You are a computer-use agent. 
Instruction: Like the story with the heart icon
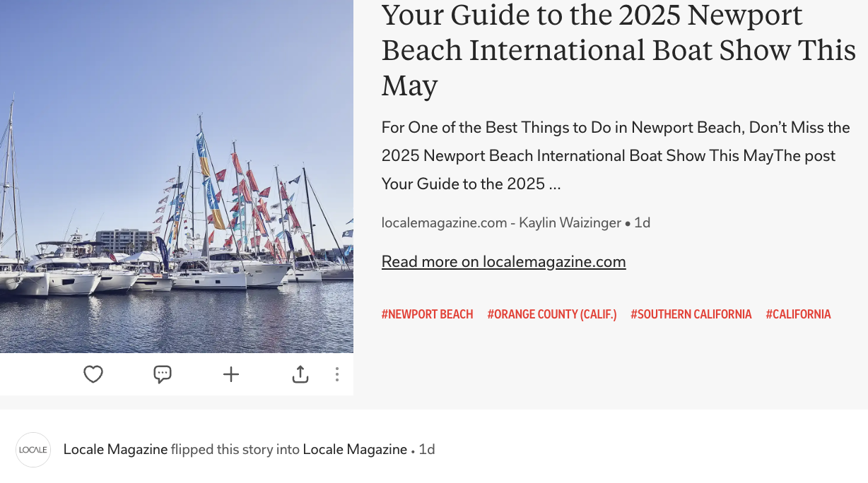pos(93,374)
